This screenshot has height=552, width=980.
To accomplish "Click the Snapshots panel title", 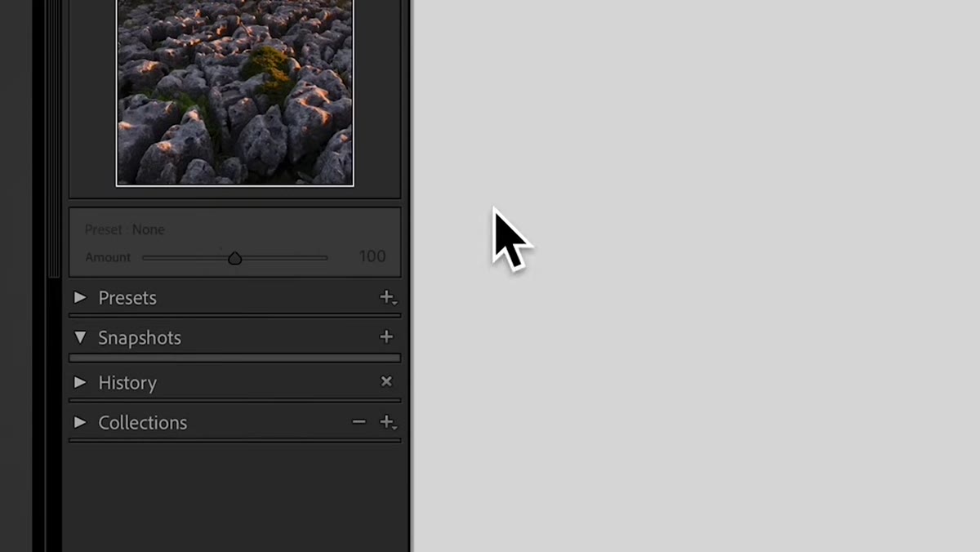I will [x=140, y=338].
